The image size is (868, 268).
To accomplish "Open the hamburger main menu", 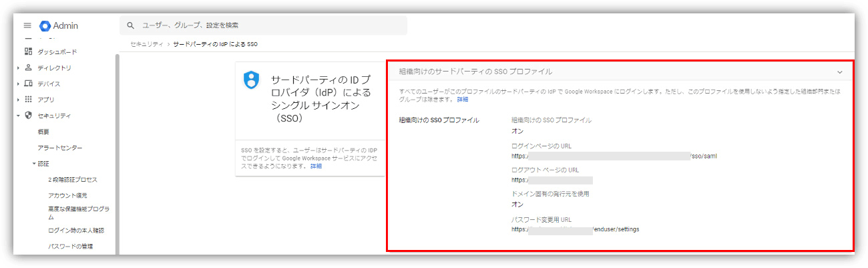I will click(x=27, y=25).
